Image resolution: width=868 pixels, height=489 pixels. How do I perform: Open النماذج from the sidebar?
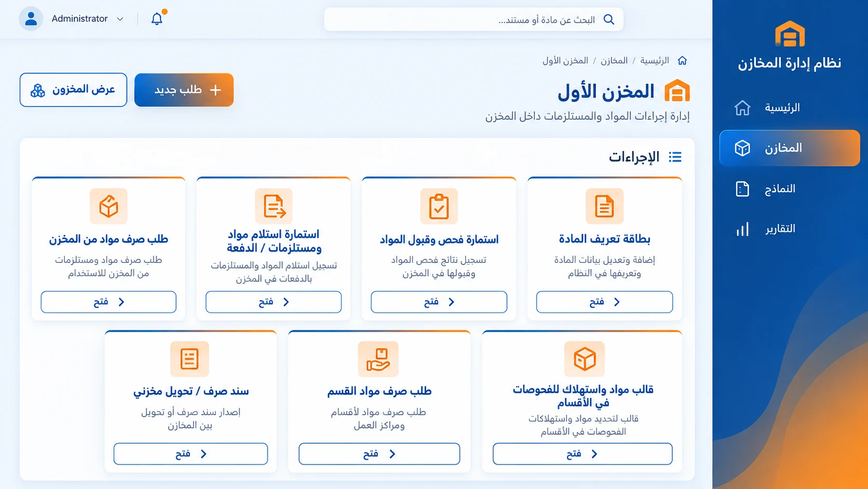coord(790,189)
